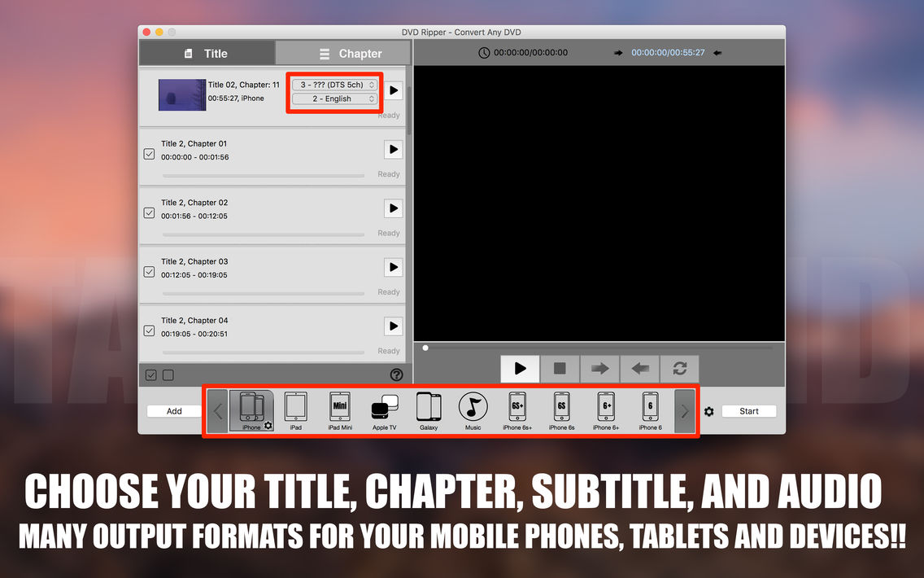
Task: Toggle the Chapter 04 checkbox
Action: (x=149, y=331)
